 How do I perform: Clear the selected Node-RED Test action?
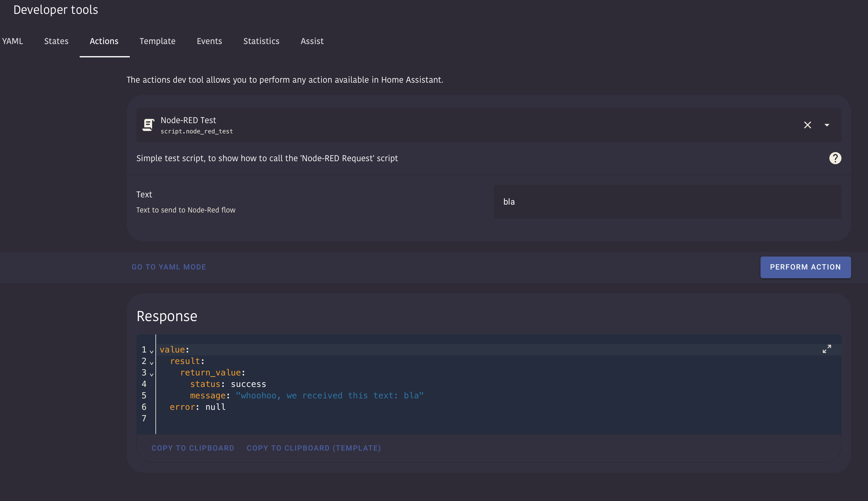pos(807,125)
